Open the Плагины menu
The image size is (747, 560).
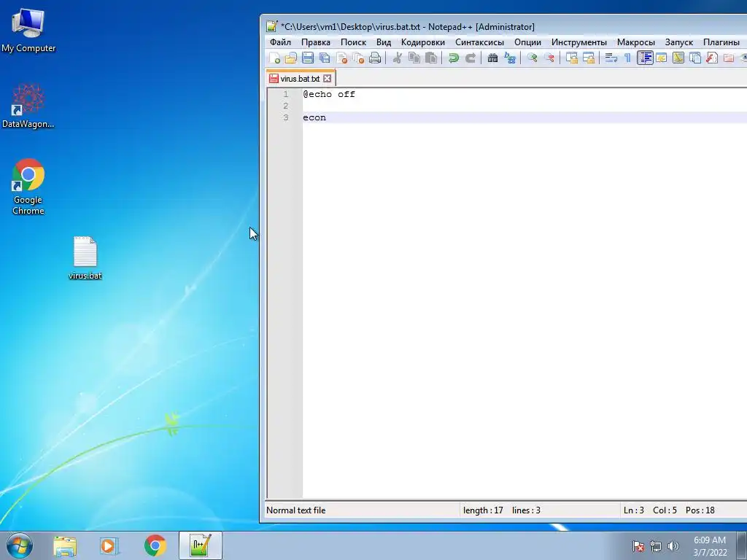click(x=721, y=42)
